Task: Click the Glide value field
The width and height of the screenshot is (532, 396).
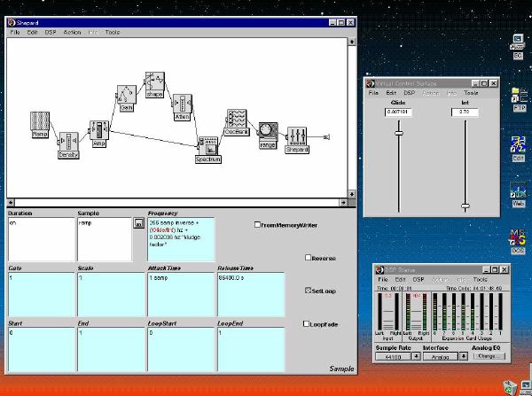Action: click(398, 112)
